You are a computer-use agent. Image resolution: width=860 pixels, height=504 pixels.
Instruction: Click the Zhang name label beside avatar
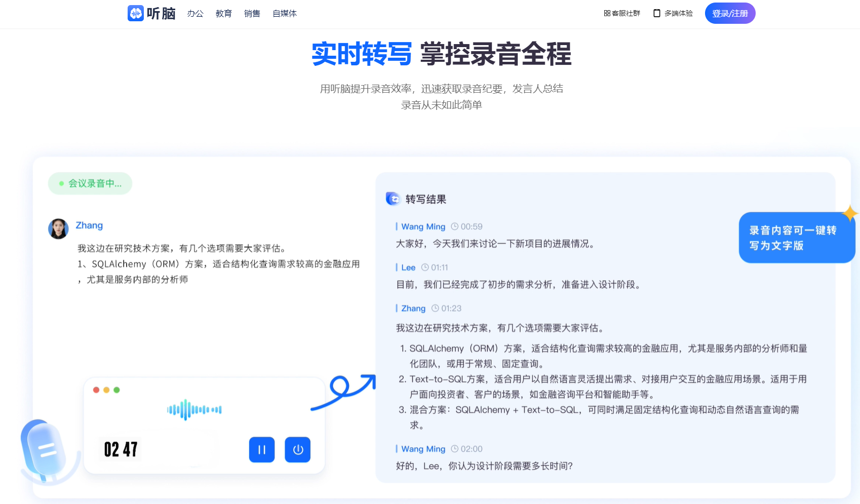pyautogui.click(x=89, y=225)
